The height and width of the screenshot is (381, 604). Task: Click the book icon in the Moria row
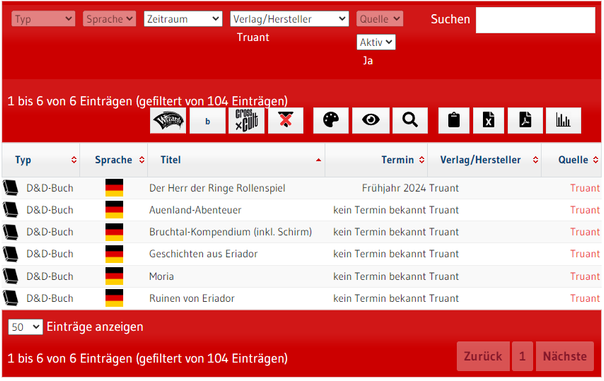point(11,276)
